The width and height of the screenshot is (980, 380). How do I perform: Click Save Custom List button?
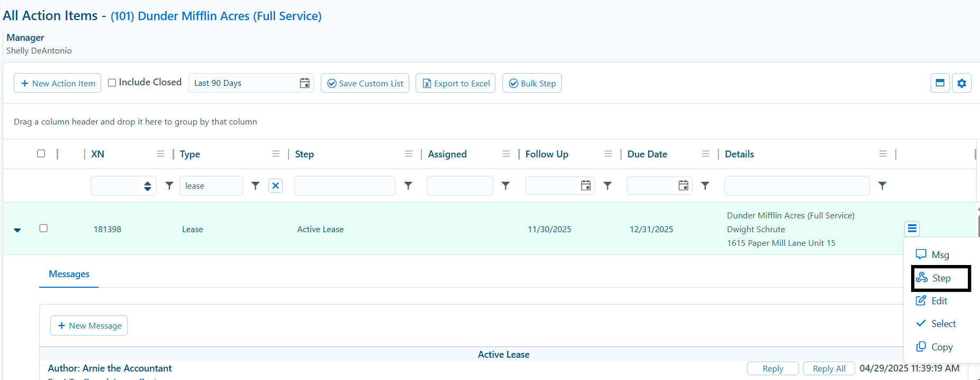click(x=365, y=83)
